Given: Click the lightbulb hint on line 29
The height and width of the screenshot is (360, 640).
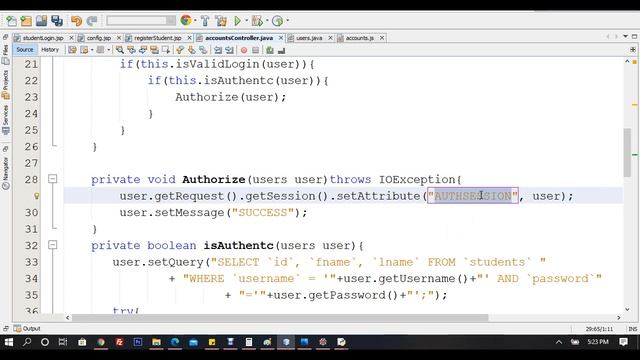Looking at the screenshot, I should pos(37,196).
